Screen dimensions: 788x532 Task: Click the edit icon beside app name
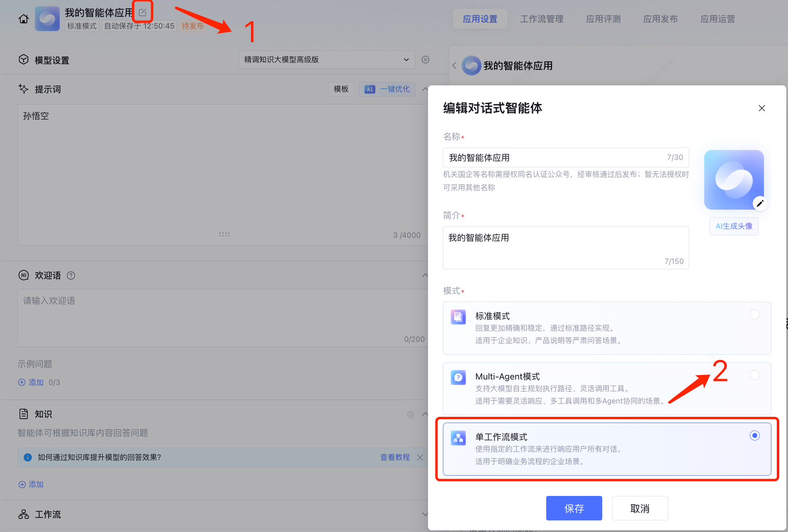pyautogui.click(x=142, y=13)
